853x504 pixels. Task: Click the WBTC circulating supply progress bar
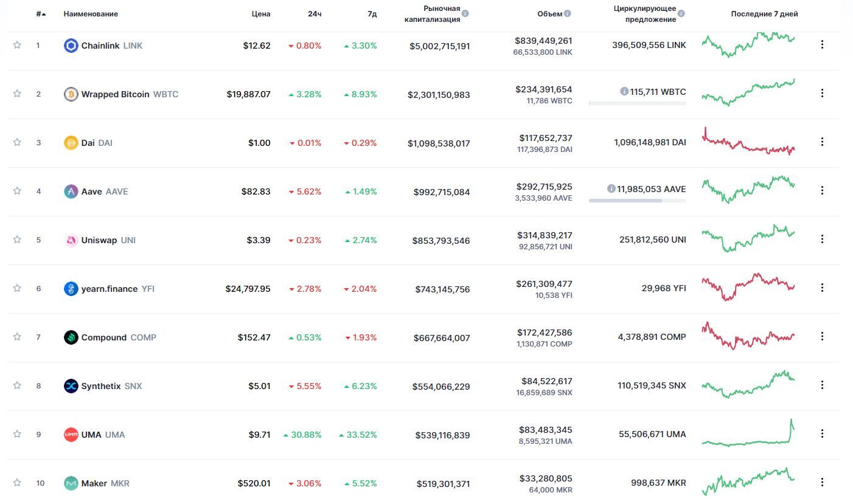[x=637, y=103]
